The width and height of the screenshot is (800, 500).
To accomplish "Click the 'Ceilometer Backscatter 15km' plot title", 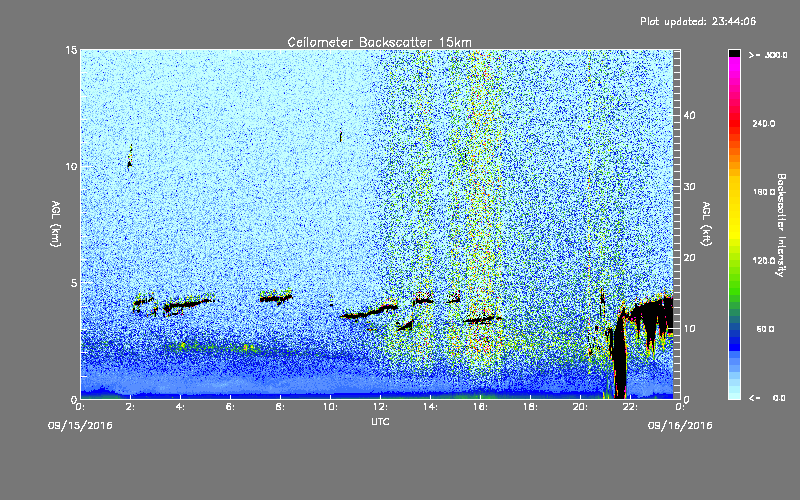I will point(379,42).
